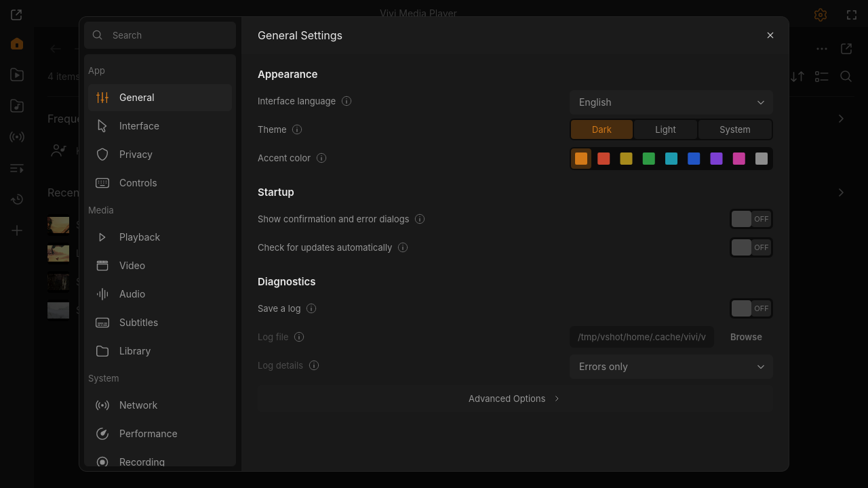Image resolution: width=868 pixels, height=488 pixels.
Task: Enable Check for updates automatically
Action: [x=751, y=247]
